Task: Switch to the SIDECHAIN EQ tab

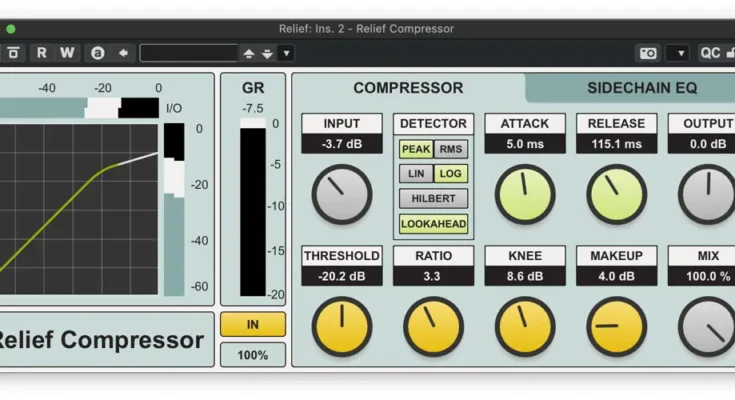Action: tap(642, 88)
